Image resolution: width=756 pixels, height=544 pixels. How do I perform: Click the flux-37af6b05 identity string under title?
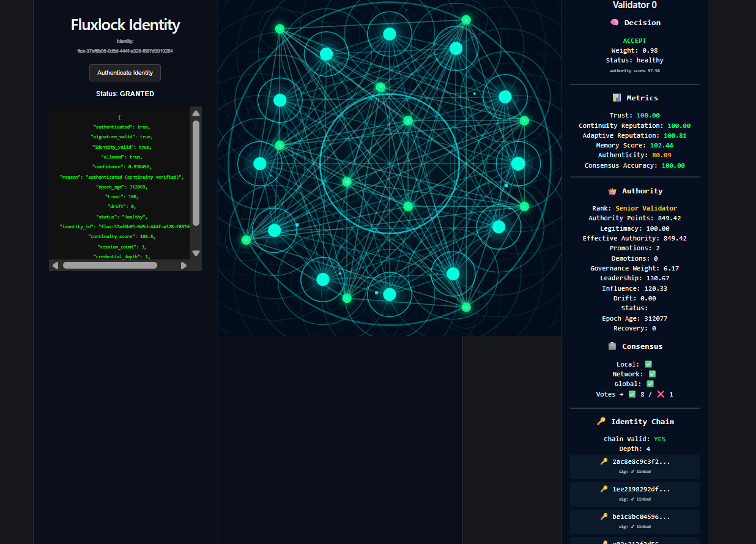(x=125, y=51)
